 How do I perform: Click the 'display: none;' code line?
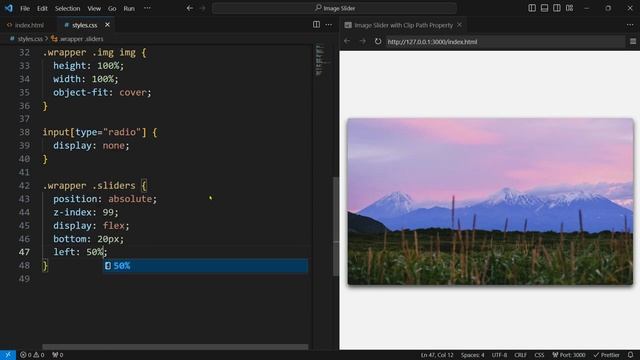coord(91,146)
